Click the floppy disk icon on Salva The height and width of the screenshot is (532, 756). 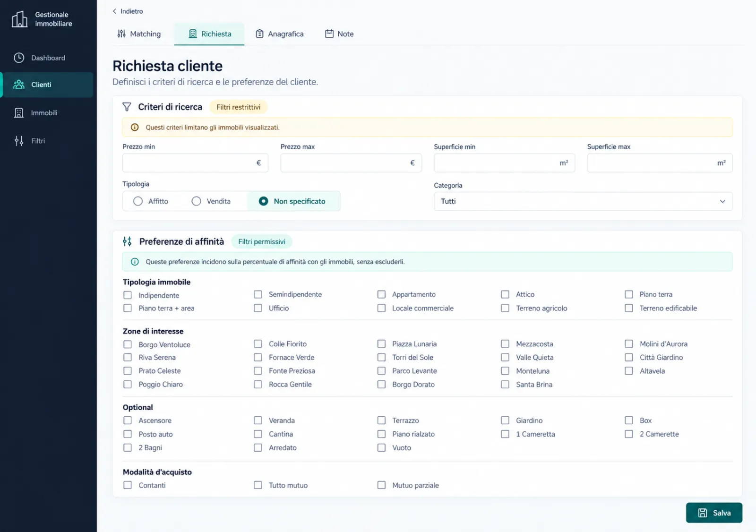tap(703, 513)
